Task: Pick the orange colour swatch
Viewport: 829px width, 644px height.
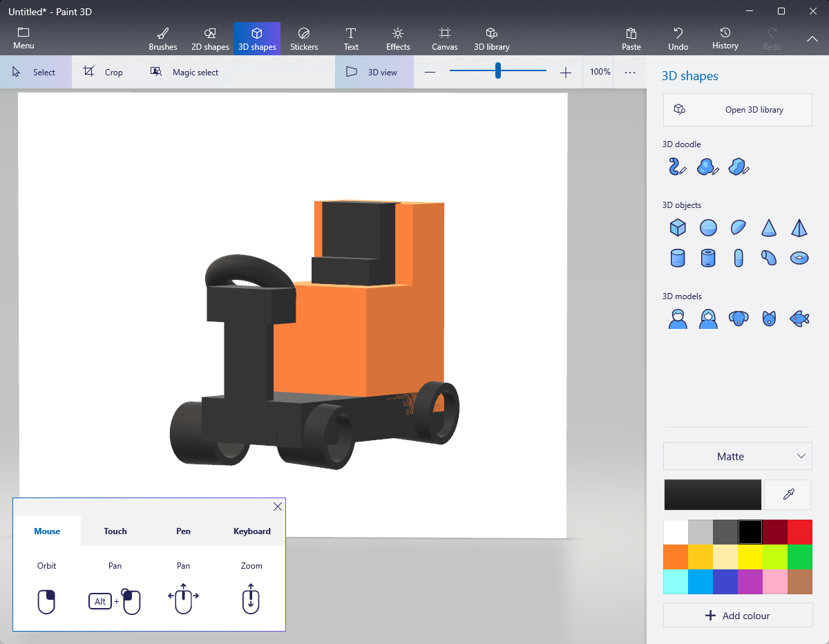Action: [675, 556]
